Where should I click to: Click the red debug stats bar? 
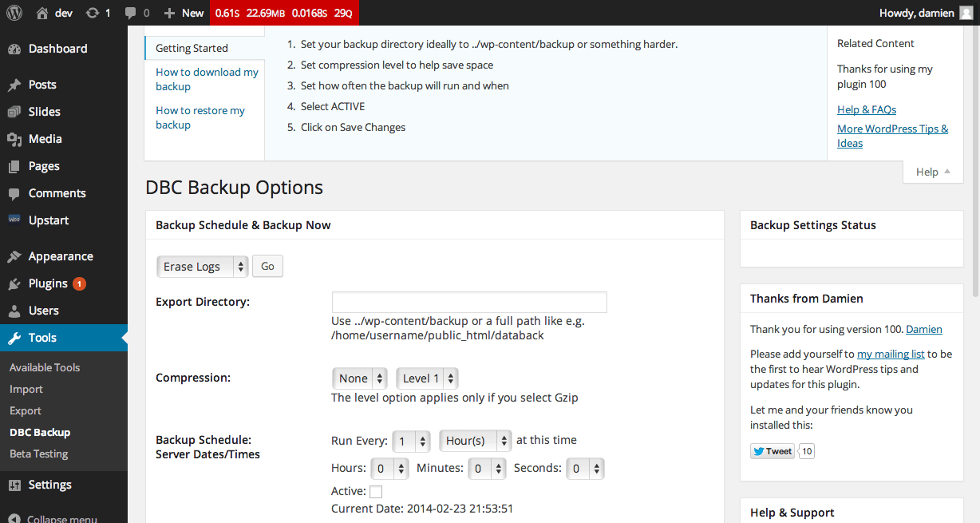pyautogui.click(x=284, y=13)
